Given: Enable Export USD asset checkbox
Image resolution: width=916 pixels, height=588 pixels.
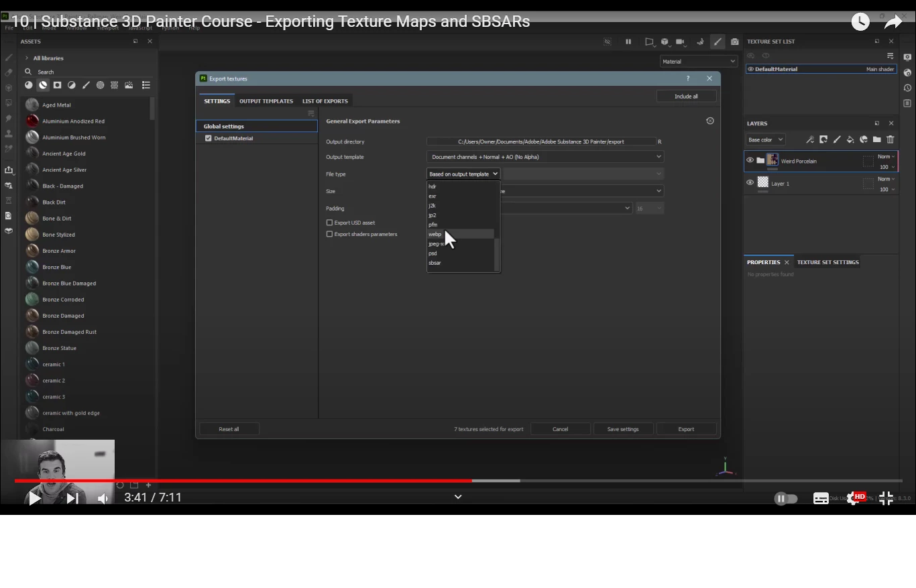Looking at the screenshot, I should click(x=329, y=223).
